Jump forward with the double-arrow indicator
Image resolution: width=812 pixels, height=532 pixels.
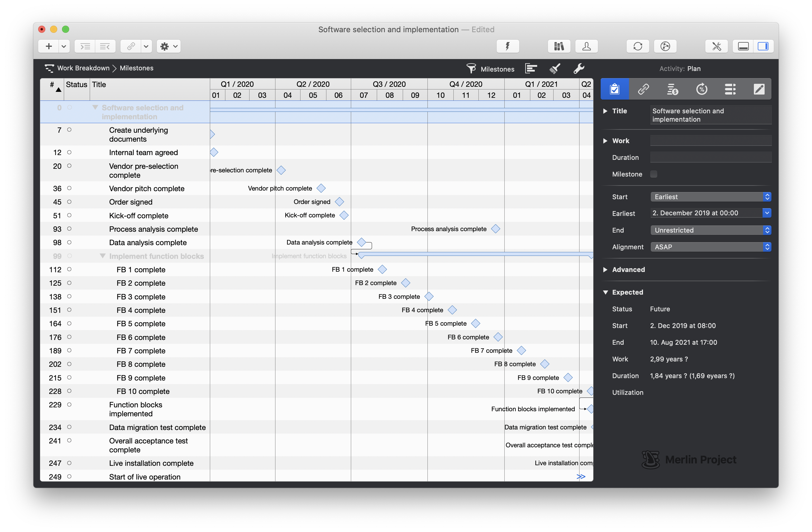pyautogui.click(x=581, y=477)
